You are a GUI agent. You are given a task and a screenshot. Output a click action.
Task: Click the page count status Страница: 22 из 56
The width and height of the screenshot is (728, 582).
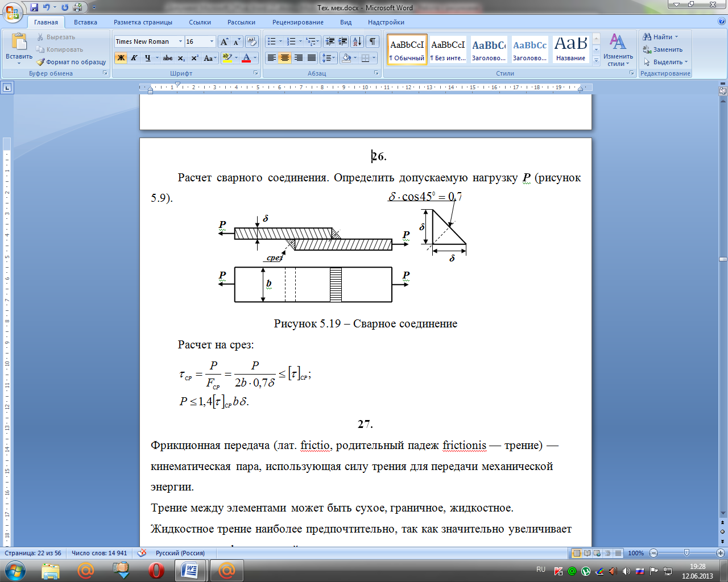[x=33, y=553]
